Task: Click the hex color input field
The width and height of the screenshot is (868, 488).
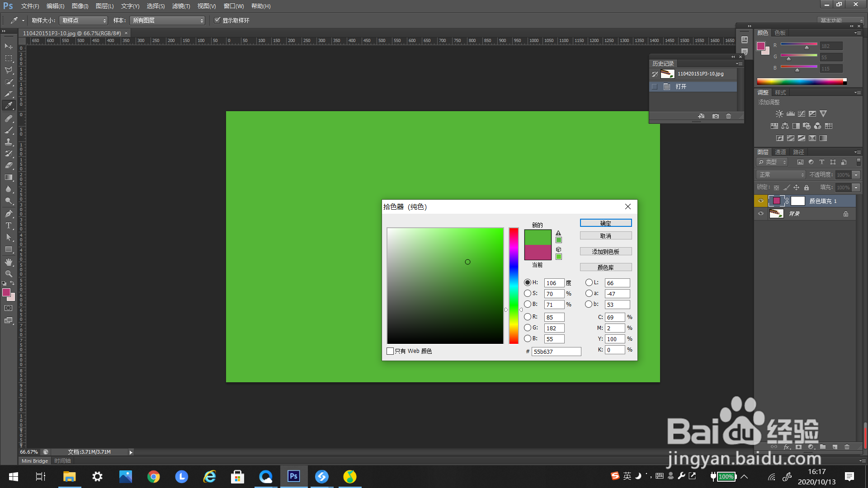Action: click(x=556, y=352)
